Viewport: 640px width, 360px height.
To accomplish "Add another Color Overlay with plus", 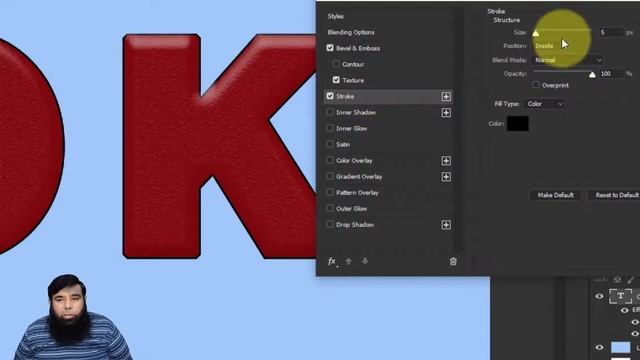I will tap(446, 161).
